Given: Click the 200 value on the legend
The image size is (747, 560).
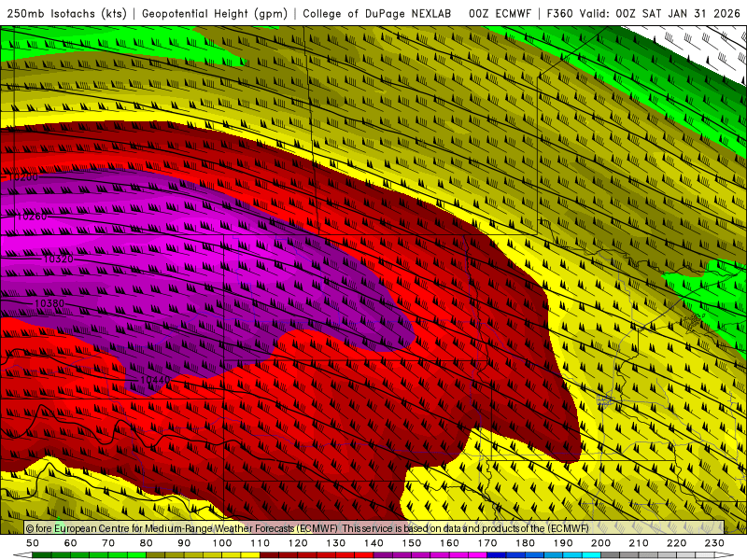Looking at the screenshot, I should point(600,543).
